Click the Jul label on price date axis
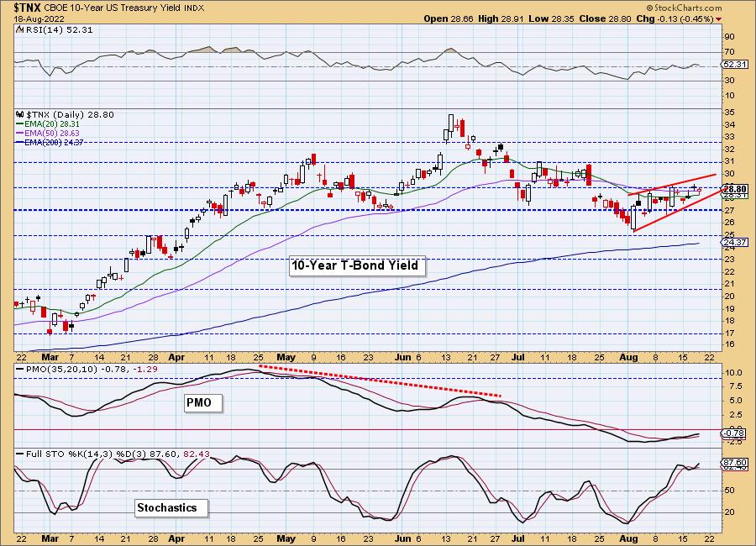 pos(517,357)
